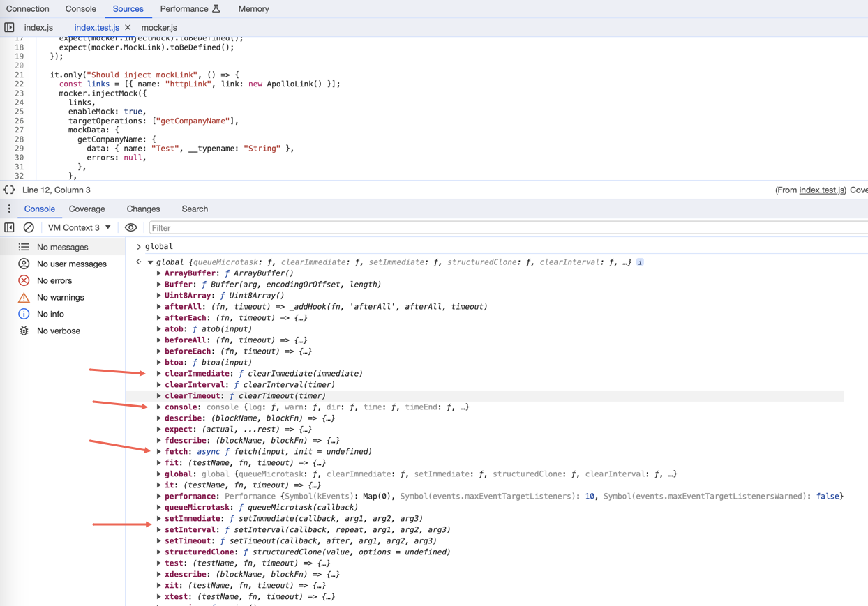Expand the fetch property
This screenshot has width=868, height=606.
tap(159, 452)
